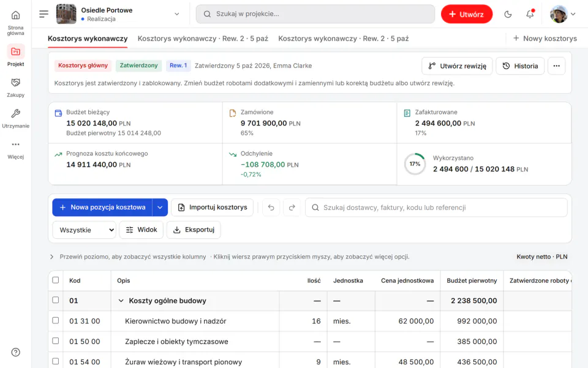Click Utwórz rewizję button
Viewport: 588px width, 368px height.
(x=457, y=66)
